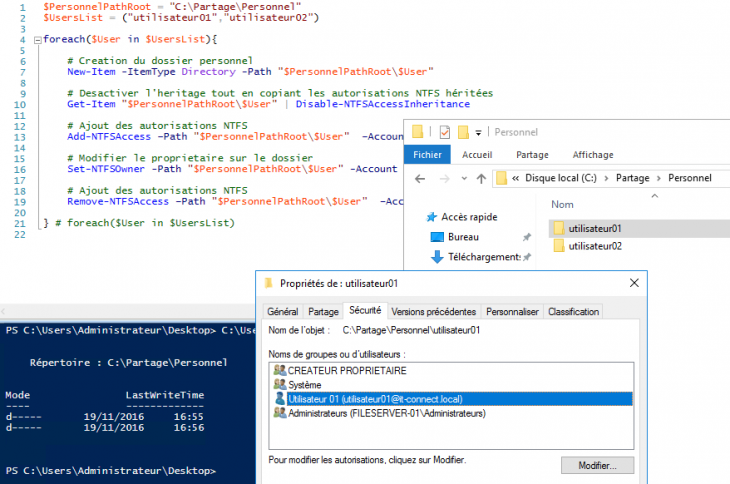Click the Modifier... button
This screenshot has height=484, width=730.
[x=597, y=465]
